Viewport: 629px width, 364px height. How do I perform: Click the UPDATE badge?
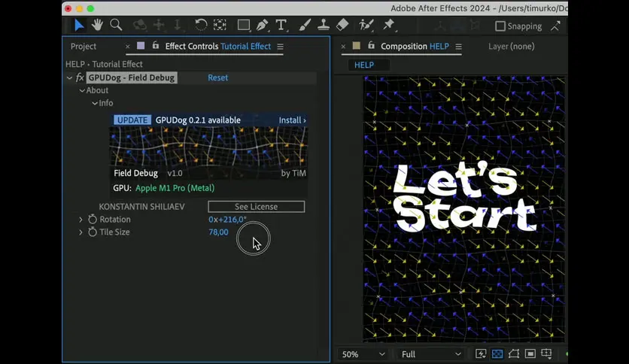(132, 120)
